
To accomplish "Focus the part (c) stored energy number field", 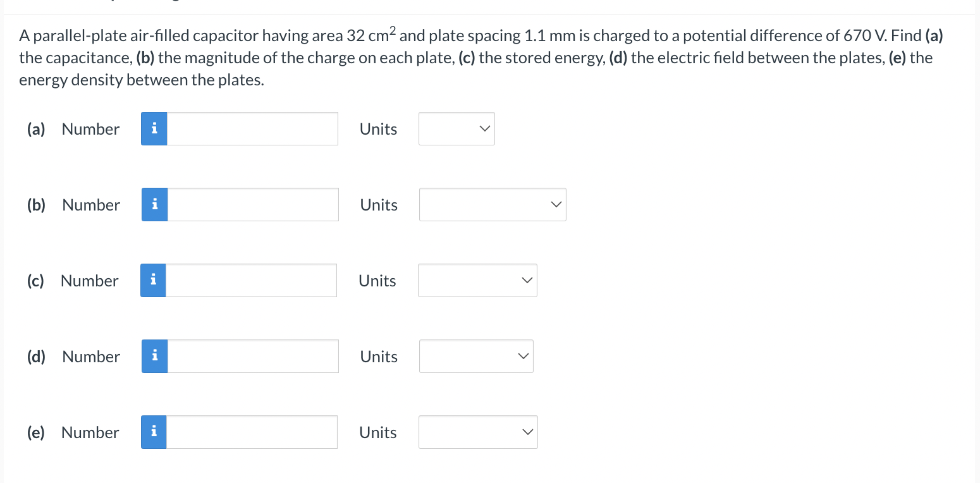I will (251, 281).
